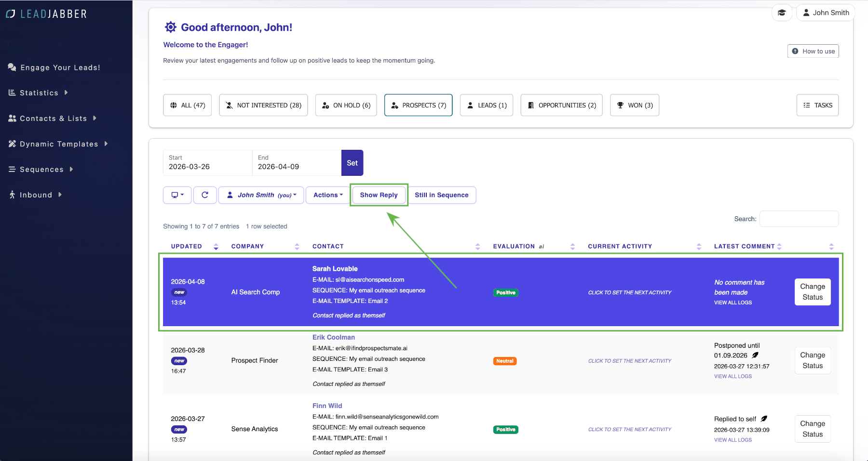Select the WON (3) filter
The image size is (868, 461).
635,105
